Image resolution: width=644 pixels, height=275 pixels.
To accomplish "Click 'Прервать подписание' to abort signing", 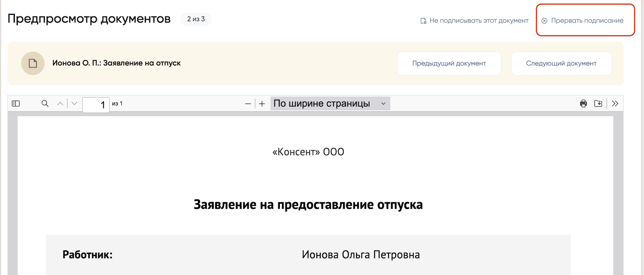I will (x=587, y=21).
